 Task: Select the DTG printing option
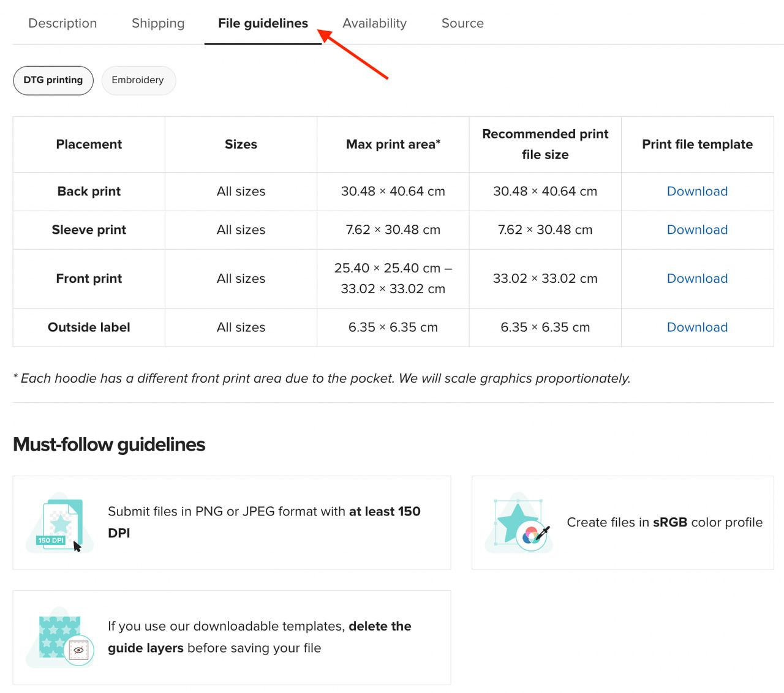[53, 80]
